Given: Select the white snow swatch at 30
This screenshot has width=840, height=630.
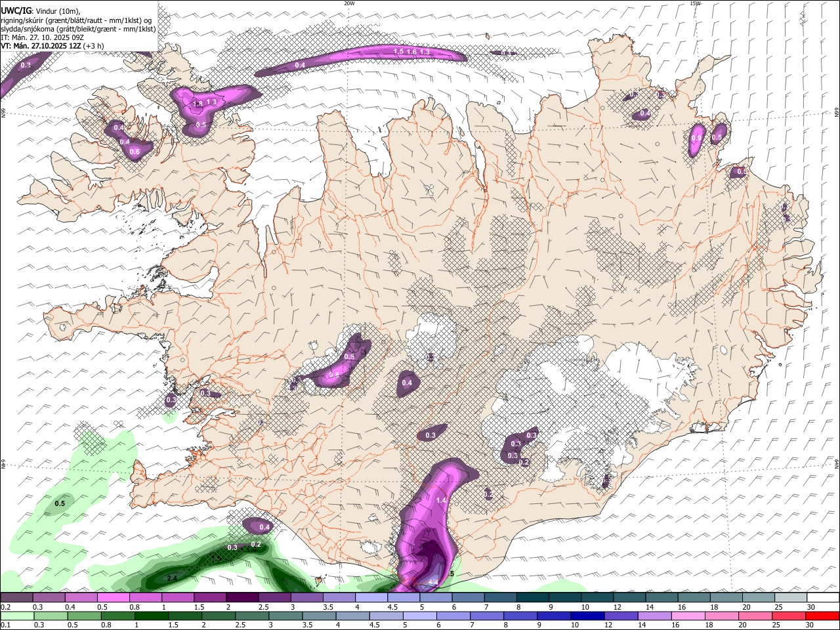Looking at the screenshot, I should [x=824, y=598].
